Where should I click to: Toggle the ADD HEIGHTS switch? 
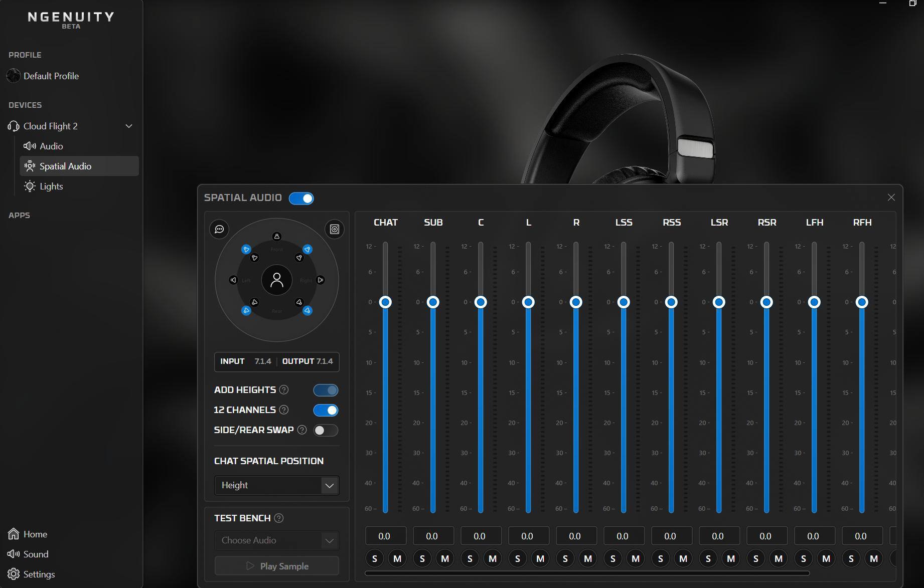click(x=326, y=390)
